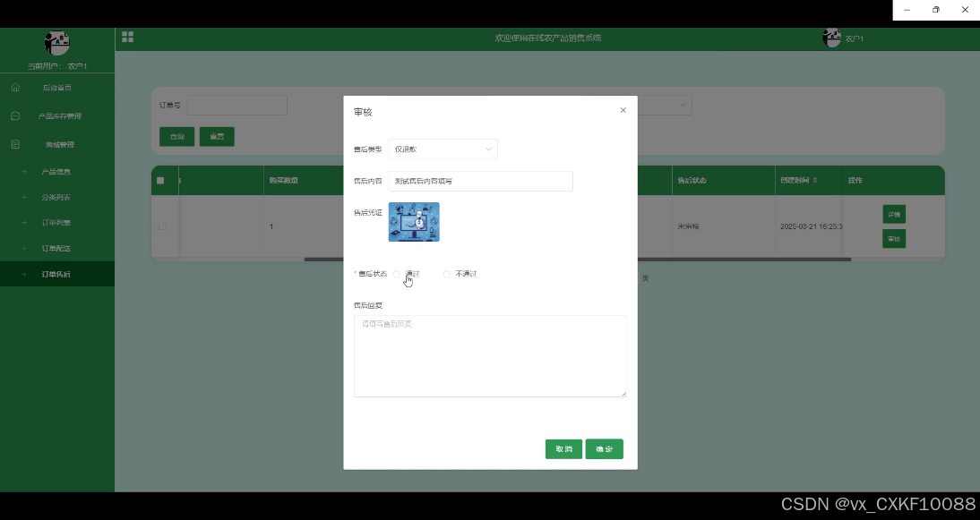The height and width of the screenshot is (520, 980).
Task: Click into the 售后回复 textarea
Action: pos(490,356)
